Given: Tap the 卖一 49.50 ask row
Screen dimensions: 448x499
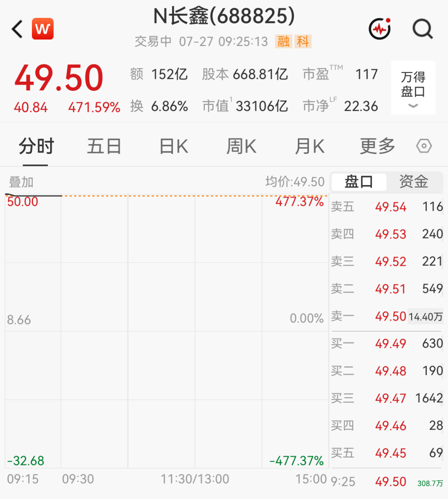Looking at the screenshot, I should pyautogui.click(x=387, y=316).
